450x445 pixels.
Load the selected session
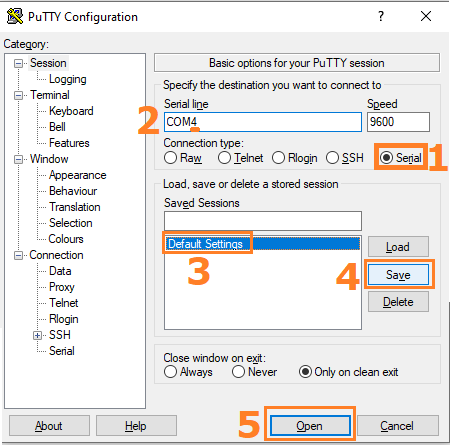(398, 247)
